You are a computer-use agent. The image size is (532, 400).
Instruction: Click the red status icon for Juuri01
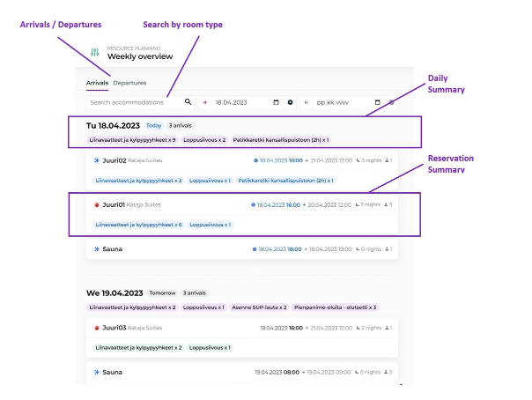tap(96, 204)
